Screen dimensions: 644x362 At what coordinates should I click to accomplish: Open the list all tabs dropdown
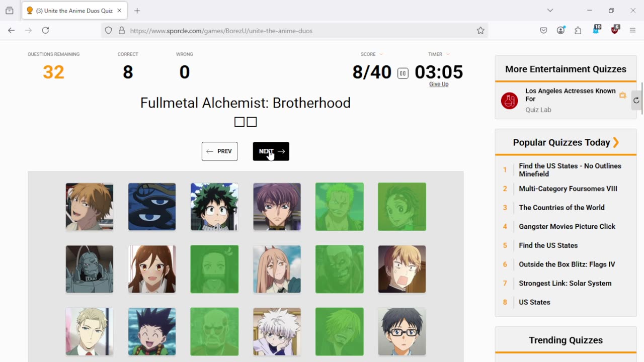point(550,11)
